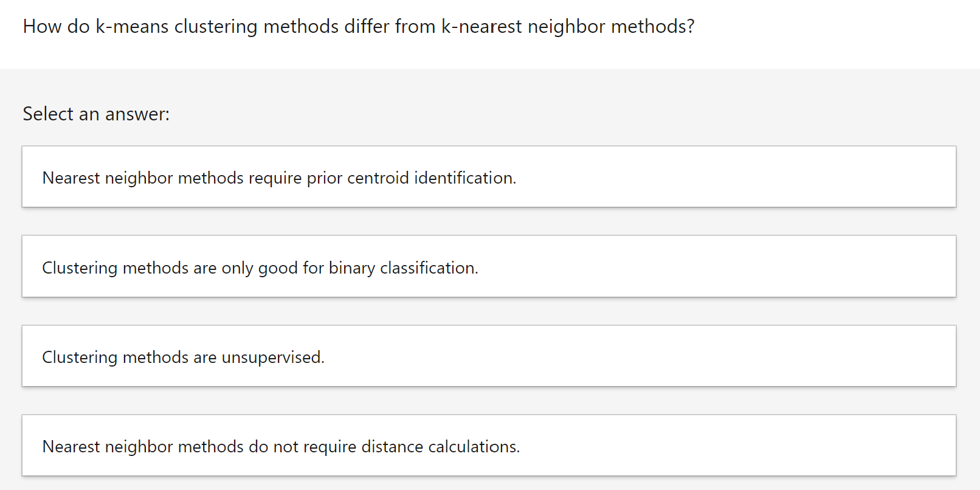The height and width of the screenshot is (490, 980).
Task: Click the 'Select an answer:' label
Action: [x=95, y=114]
